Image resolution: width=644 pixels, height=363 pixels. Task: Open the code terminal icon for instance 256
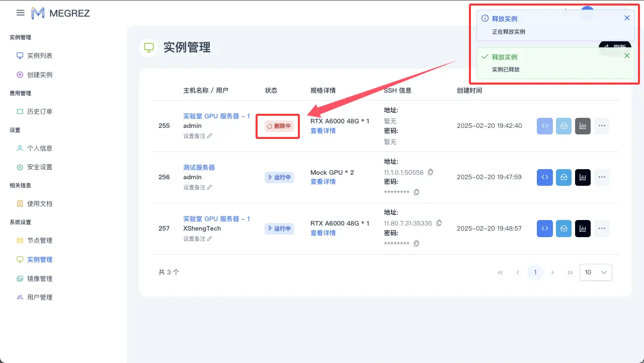544,177
